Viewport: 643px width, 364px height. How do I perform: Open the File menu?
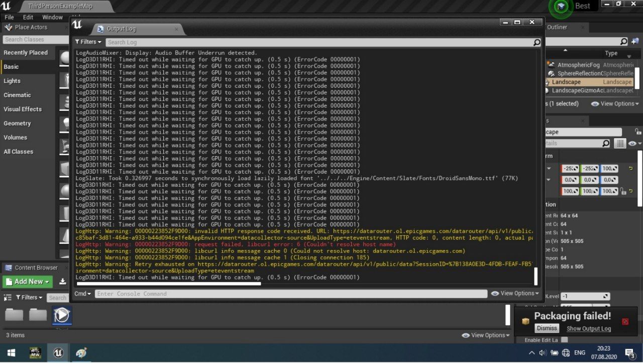pos(9,17)
